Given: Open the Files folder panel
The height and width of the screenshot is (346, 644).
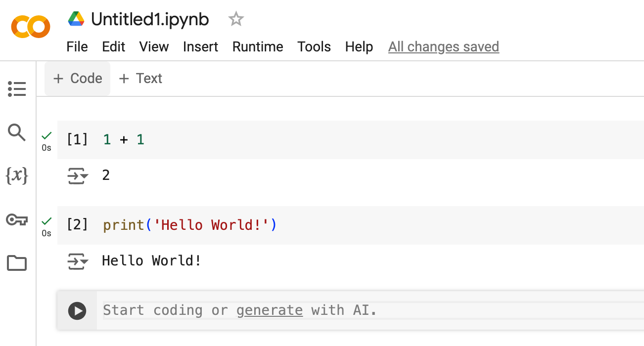Looking at the screenshot, I should click(x=17, y=263).
